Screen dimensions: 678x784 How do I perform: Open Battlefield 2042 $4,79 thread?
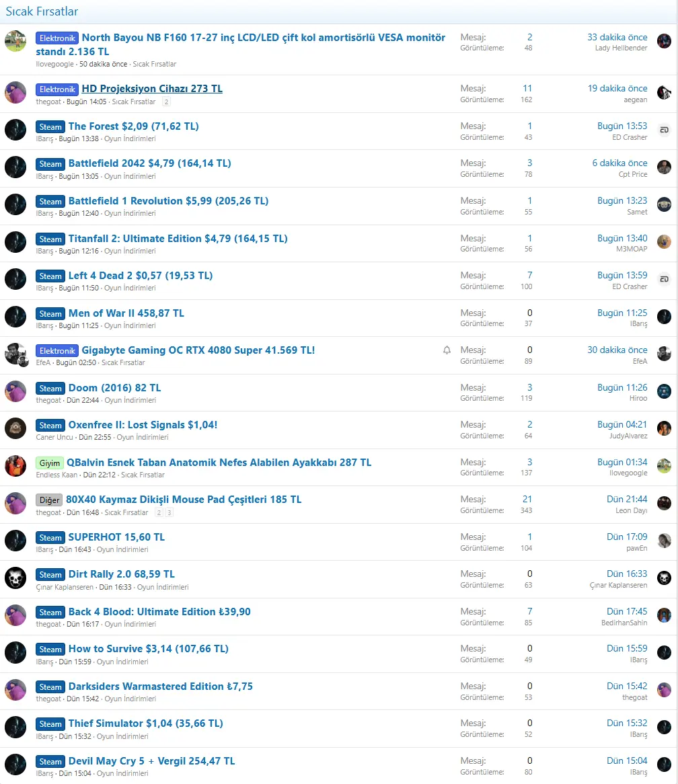coord(149,163)
